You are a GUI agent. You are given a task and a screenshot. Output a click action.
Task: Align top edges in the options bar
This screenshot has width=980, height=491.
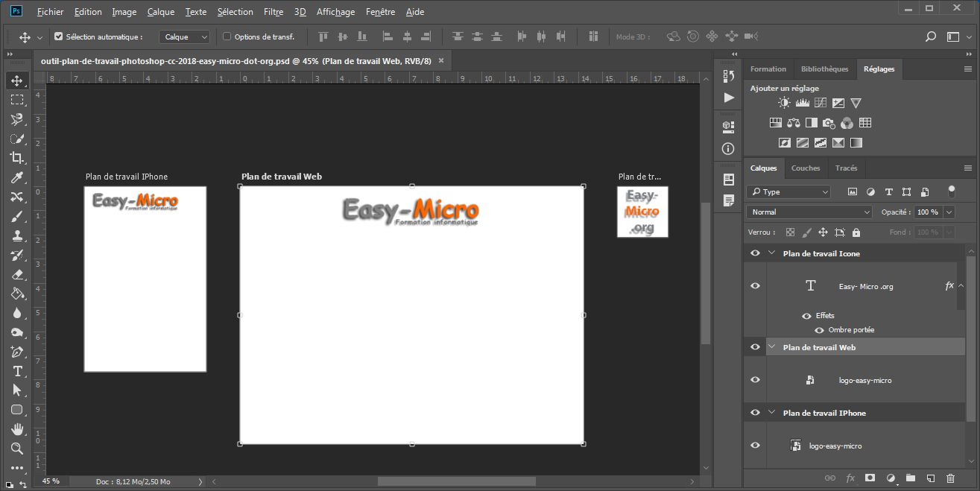click(323, 37)
